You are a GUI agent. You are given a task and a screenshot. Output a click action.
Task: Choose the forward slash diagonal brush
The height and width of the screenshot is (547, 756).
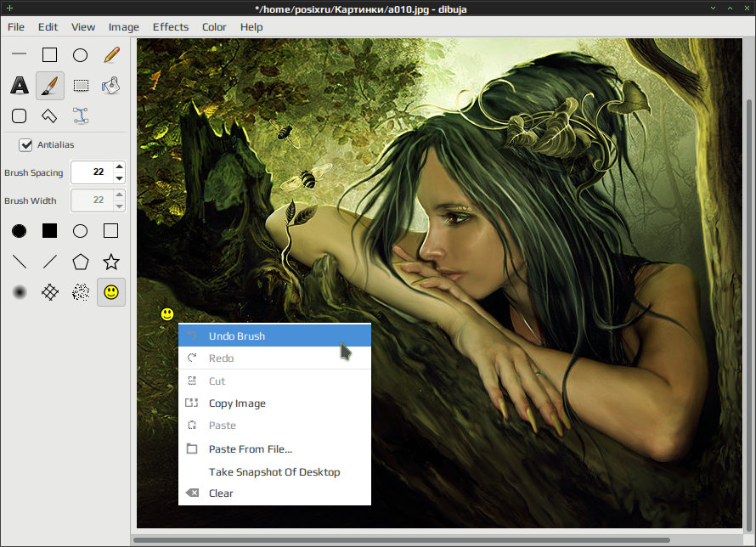[49, 262]
